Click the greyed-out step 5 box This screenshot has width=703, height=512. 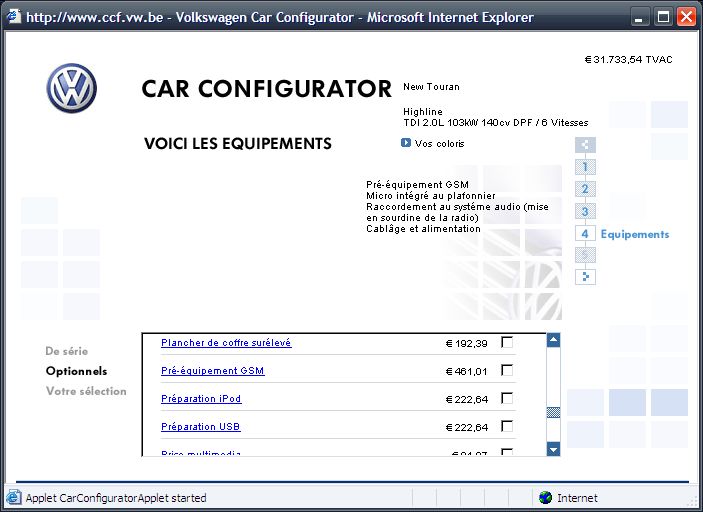(585, 255)
